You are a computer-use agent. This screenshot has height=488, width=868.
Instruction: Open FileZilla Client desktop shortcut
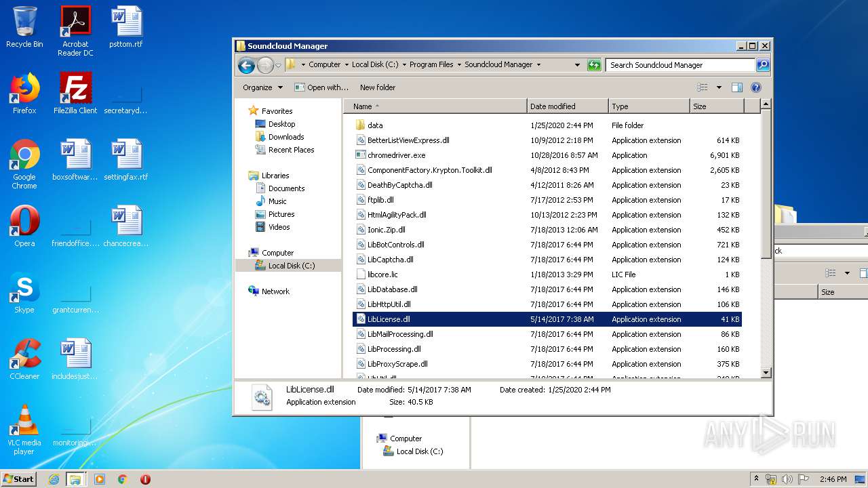75,94
